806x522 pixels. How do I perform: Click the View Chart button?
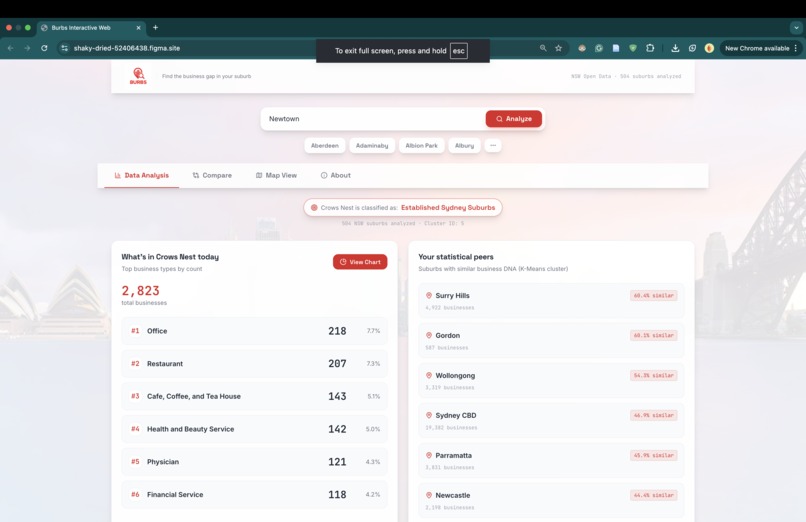[x=360, y=262]
